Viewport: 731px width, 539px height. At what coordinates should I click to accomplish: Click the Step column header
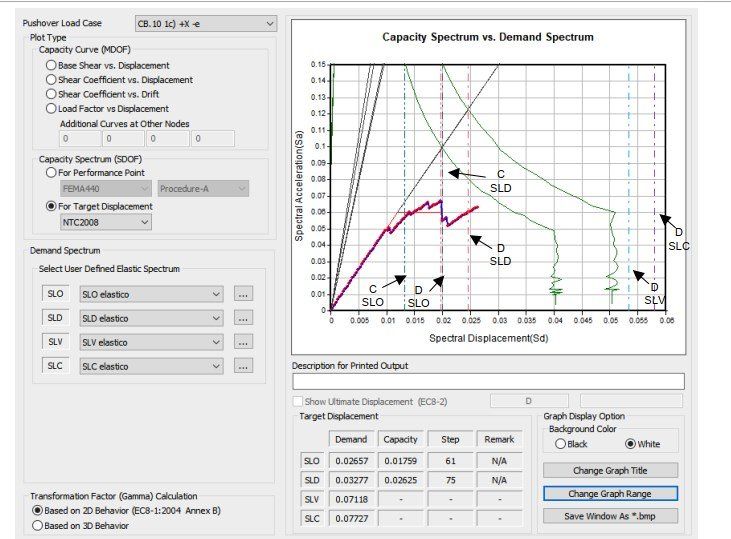pos(450,439)
